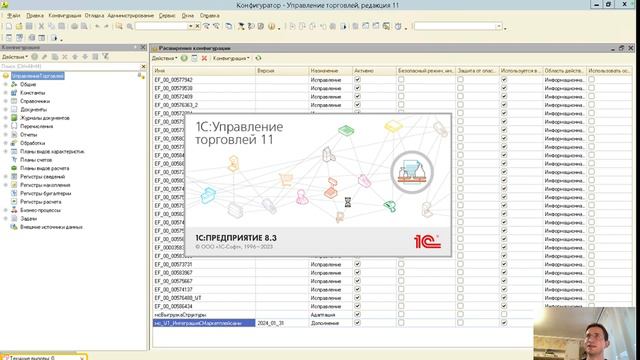Click pencil edit icon in Configuration panel

pos(44,57)
